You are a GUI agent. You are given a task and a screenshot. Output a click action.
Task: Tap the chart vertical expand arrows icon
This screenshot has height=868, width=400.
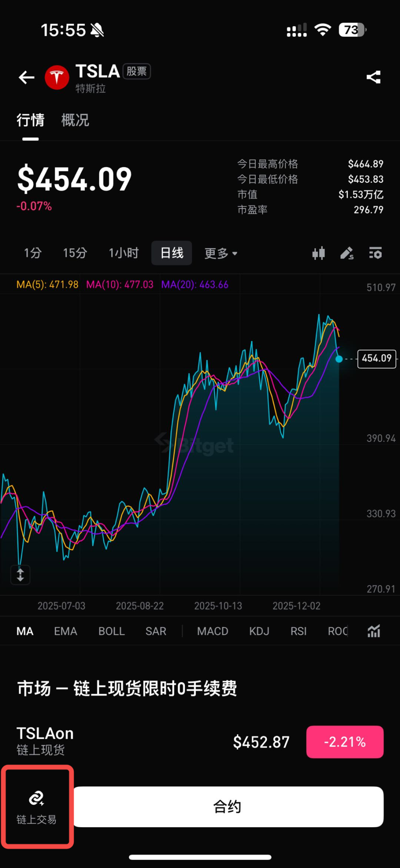[x=20, y=574]
